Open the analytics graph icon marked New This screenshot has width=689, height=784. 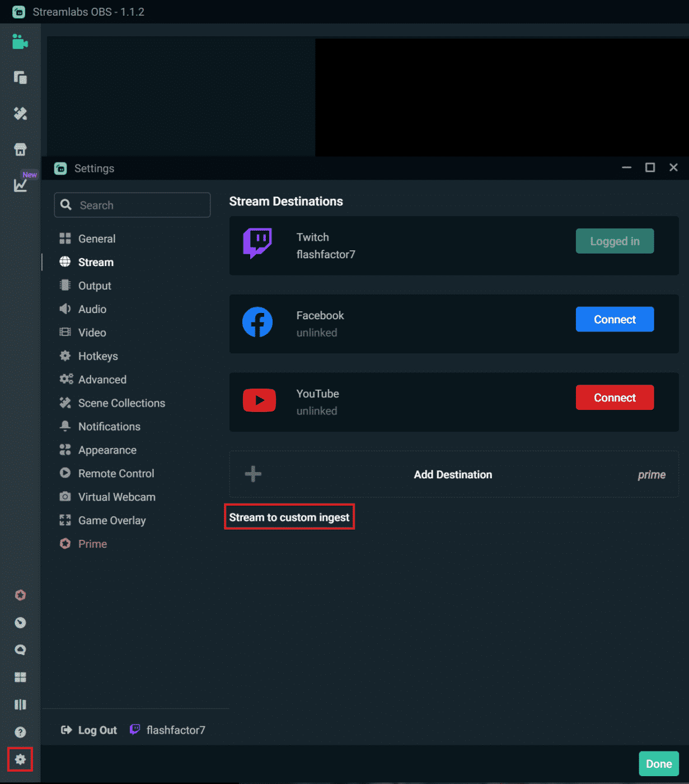click(x=21, y=184)
